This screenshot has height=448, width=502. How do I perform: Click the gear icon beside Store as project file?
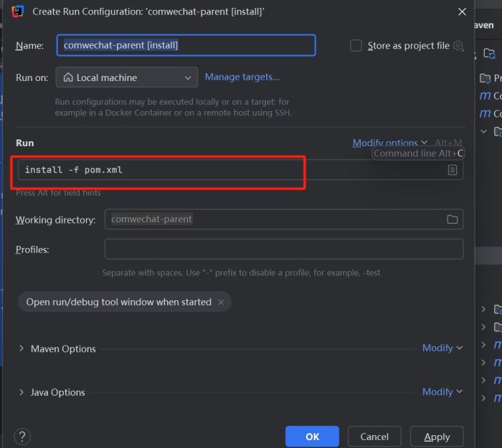click(x=458, y=46)
